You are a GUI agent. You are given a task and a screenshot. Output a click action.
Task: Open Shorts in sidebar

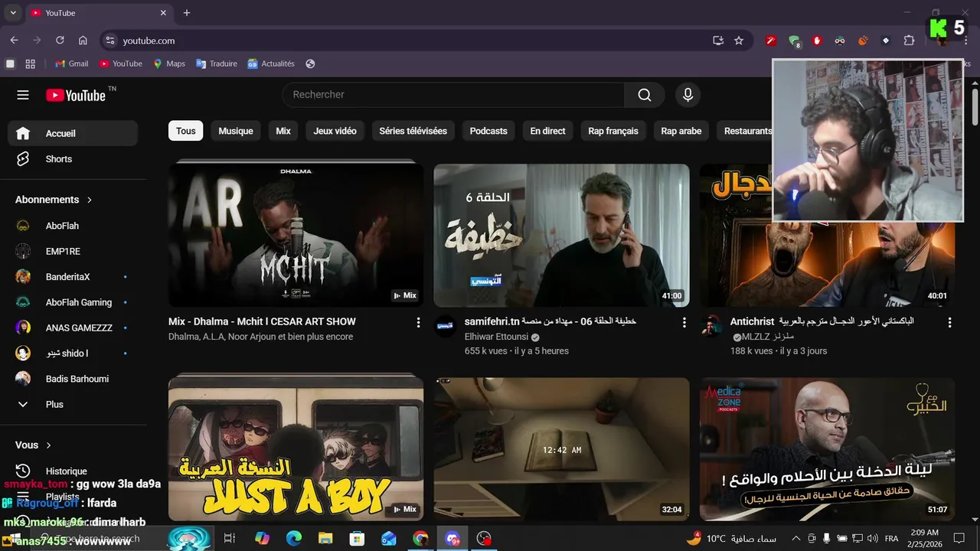tap(73, 159)
